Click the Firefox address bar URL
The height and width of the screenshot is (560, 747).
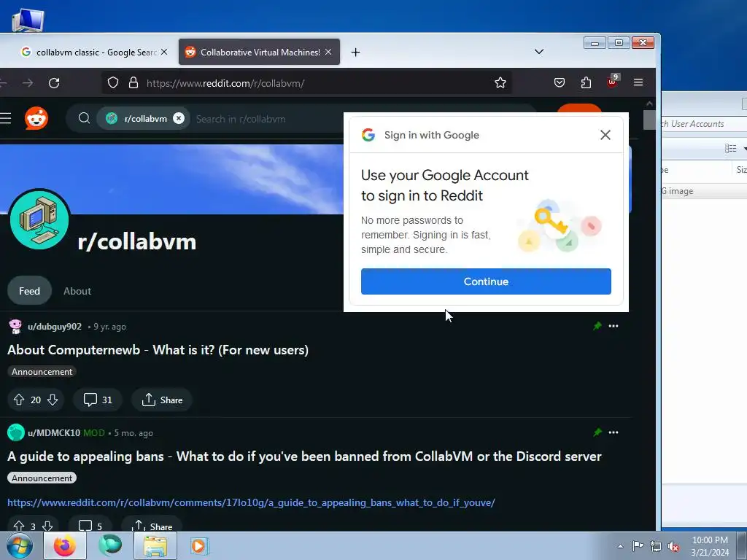pyautogui.click(x=225, y=83)
